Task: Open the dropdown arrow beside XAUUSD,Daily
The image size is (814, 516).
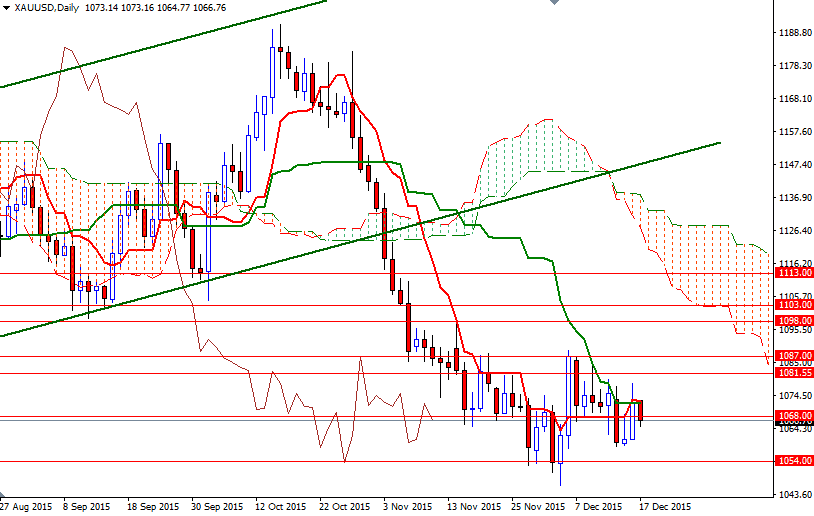Action: click(x=5, y=7)
